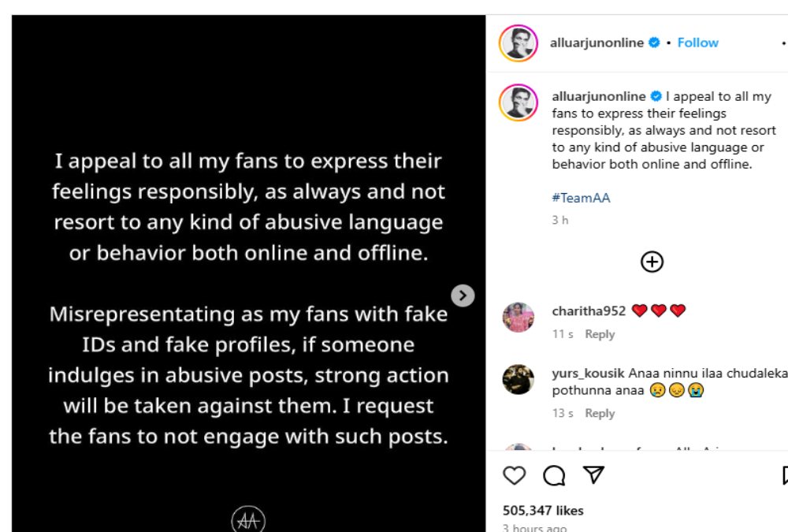Follow the alluarjunonline account
The image size is (788, 532).
pyautogui.click(x=697, y=43)
